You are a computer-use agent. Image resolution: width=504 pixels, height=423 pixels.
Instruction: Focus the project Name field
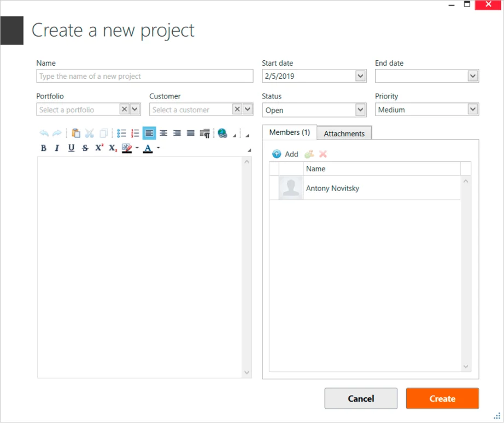click(x=145, y=76)
